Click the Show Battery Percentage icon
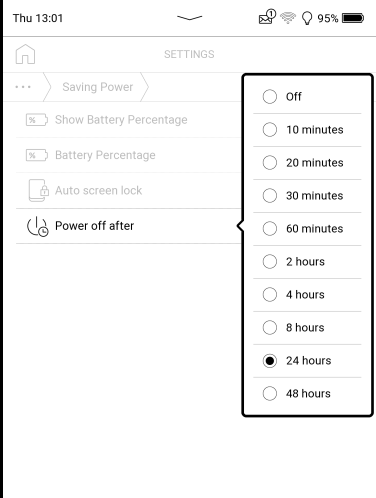This screenshot has width=376, height=498. coord(36,120)
